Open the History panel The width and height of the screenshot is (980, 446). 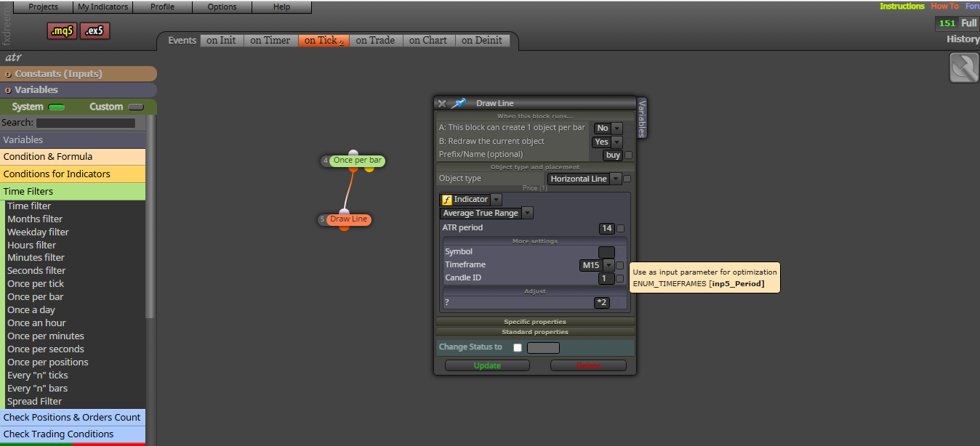[x=963, y=39]
